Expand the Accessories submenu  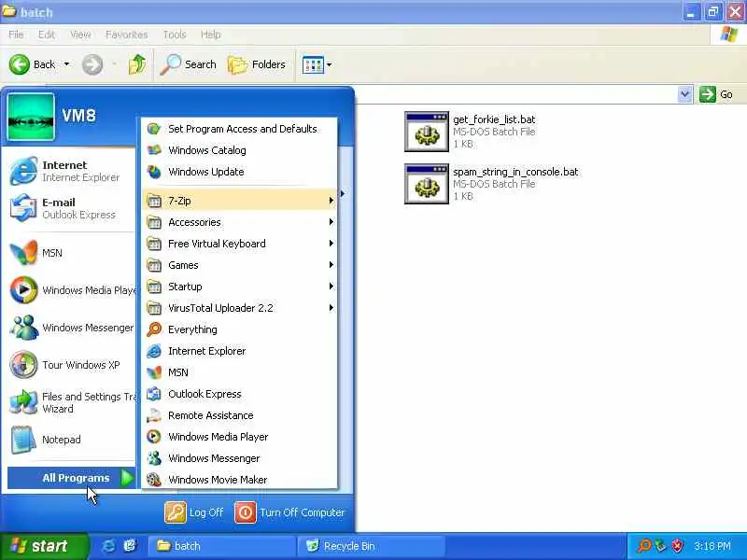tap(240, 222)
